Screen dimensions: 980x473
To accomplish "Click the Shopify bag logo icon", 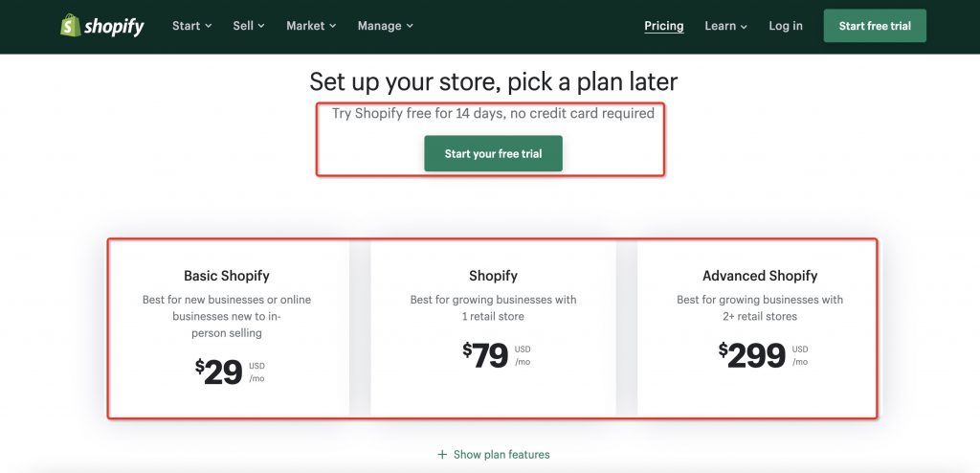I will tap(70, 26).
